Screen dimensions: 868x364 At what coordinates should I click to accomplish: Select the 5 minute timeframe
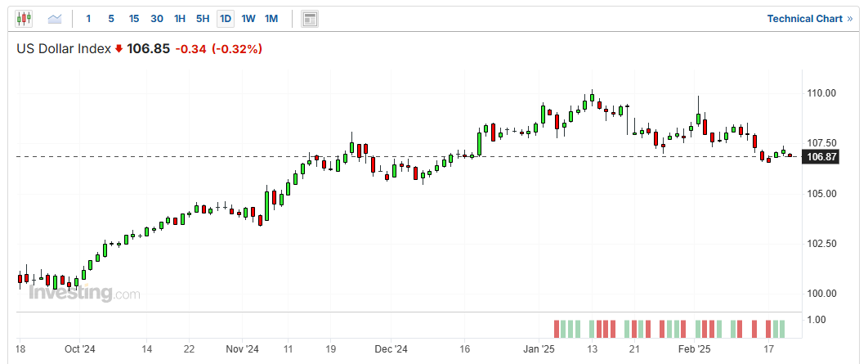(110, 19)
